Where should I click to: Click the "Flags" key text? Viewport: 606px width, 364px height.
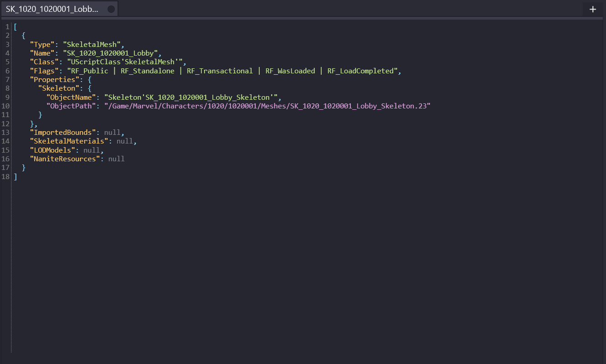45,71
